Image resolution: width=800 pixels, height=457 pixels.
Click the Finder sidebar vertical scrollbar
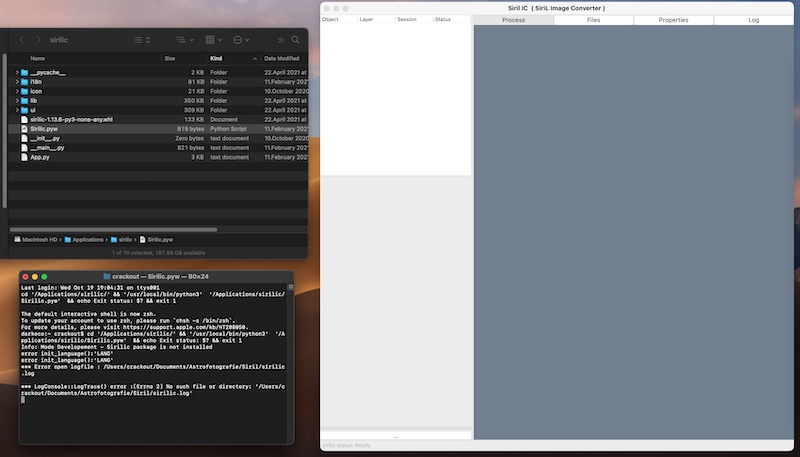coord(5,131)
